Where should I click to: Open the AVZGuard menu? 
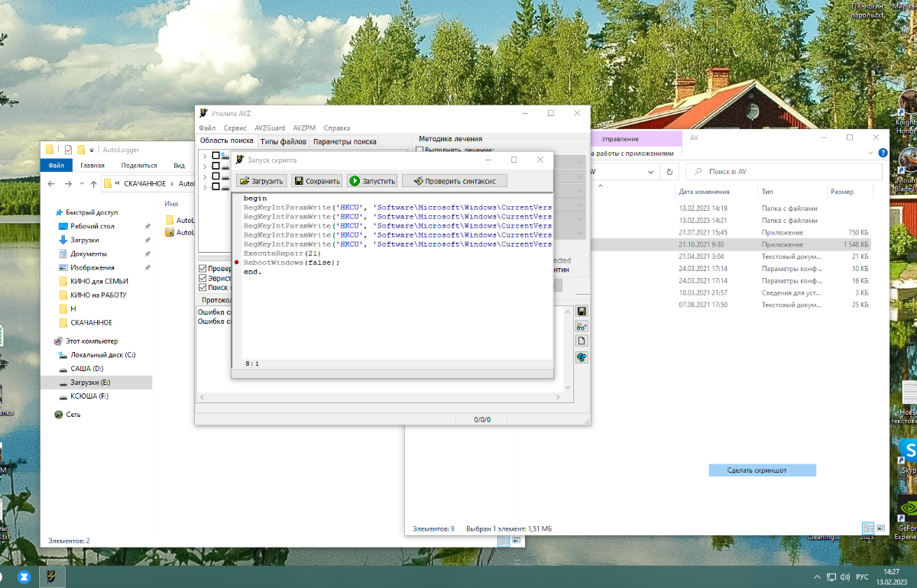point(270,128)
